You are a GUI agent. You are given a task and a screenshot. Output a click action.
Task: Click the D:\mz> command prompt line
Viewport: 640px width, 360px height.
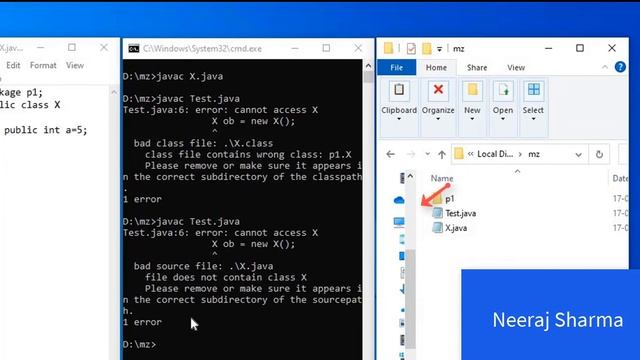pyautogui.click(x=139, y=344)
